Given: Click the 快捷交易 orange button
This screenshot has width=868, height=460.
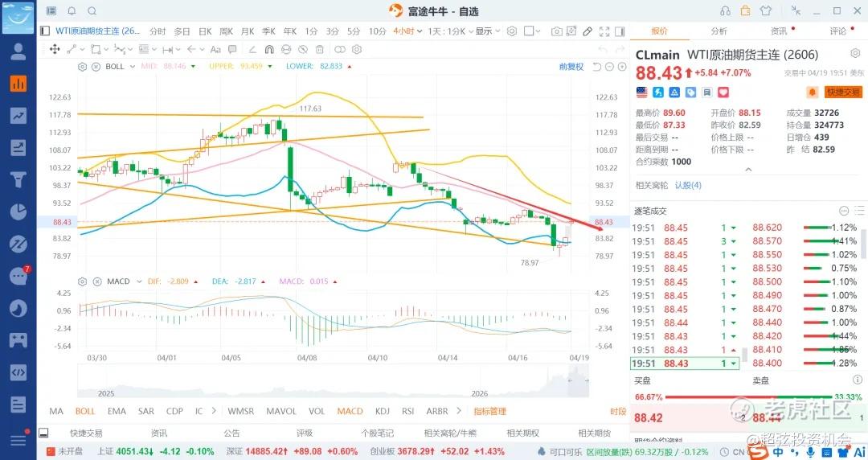Looking at the screenshot, I should click(x=843, y=92).
